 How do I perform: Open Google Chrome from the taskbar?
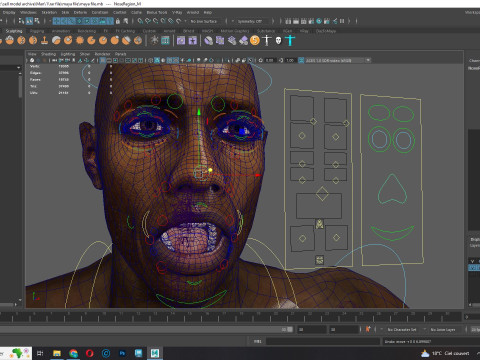(73, 353)
